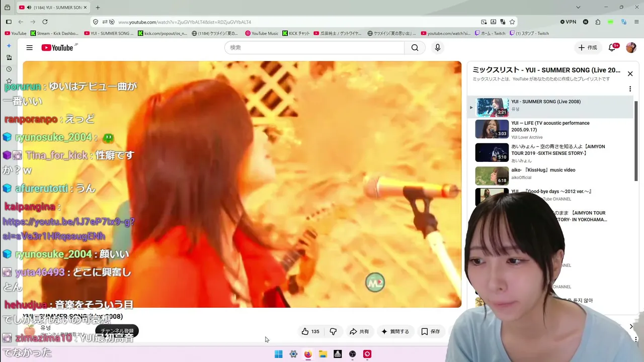Screen dimensions: 644x362
Task: Click the 質問する ask button
Action: pos(395,331)
